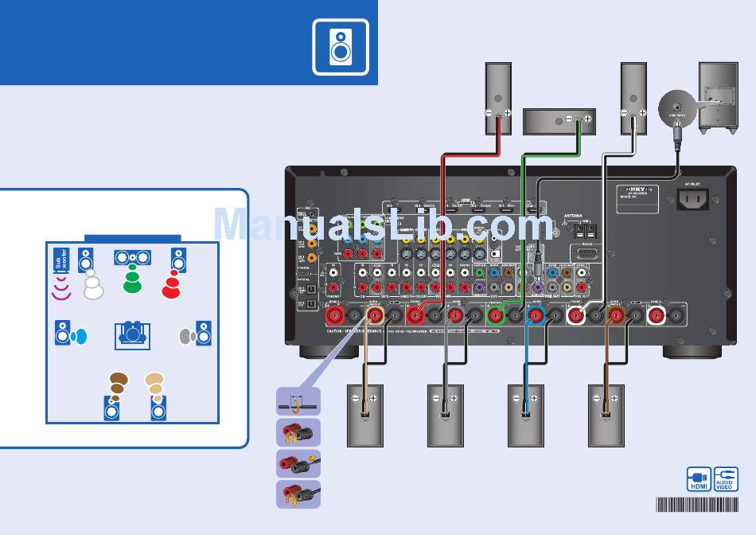Click surround right speaker icon next to gray marker
The image size is (756, 535).
tap(204, 333)
